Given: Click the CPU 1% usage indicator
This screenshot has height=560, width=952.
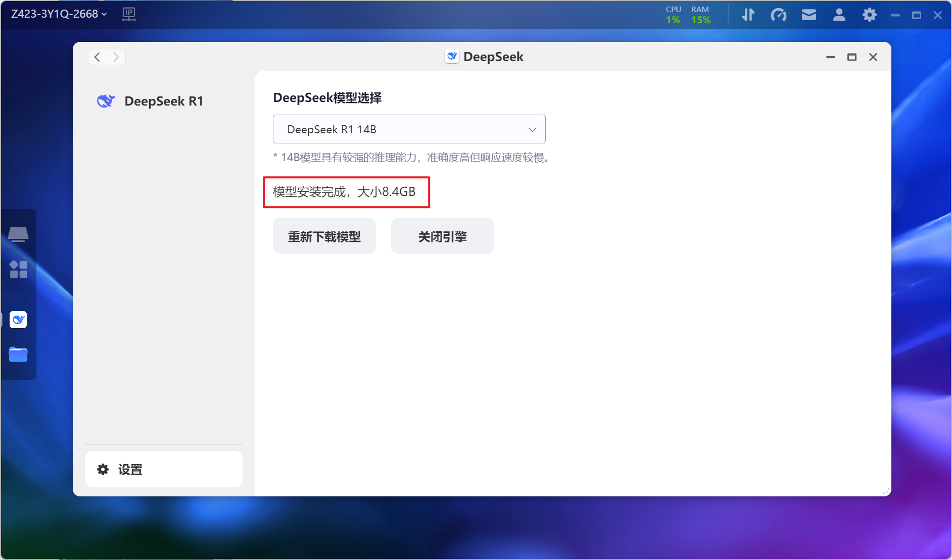Looking at the screenshot, I should (674, 15).
